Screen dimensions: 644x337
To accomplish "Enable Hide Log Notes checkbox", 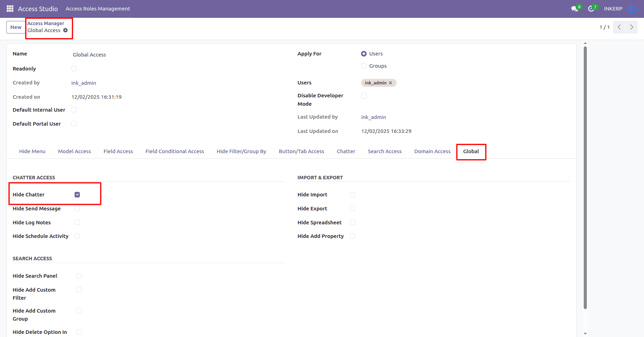I will click(x=77, y=223).
